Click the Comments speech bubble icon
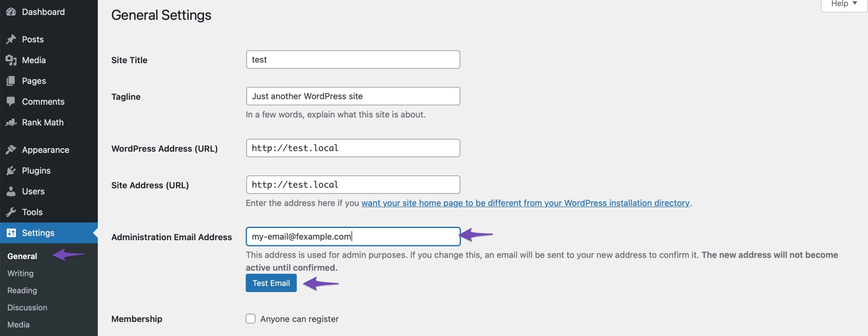This screenshot has width=868, height=336. [x=11, y=101]
